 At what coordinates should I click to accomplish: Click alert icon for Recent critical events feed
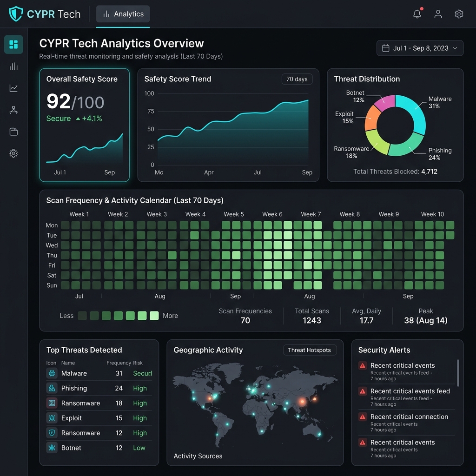pos(363,391)
